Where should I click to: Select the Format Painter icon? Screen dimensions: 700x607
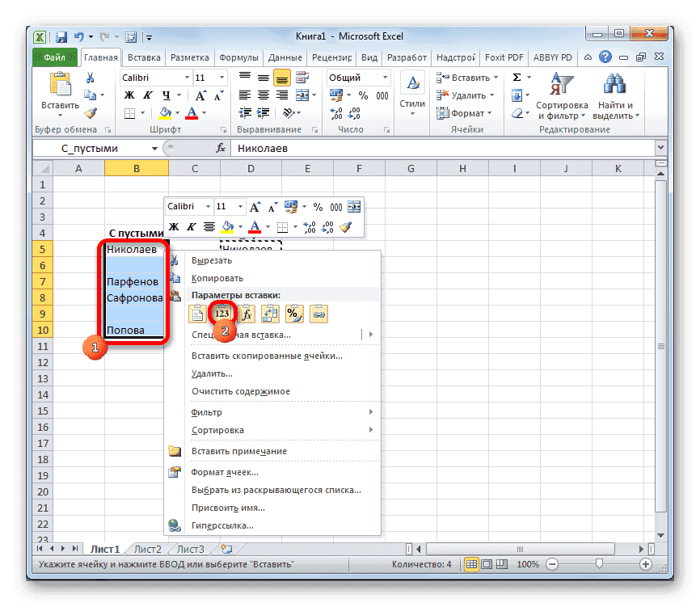90,112
